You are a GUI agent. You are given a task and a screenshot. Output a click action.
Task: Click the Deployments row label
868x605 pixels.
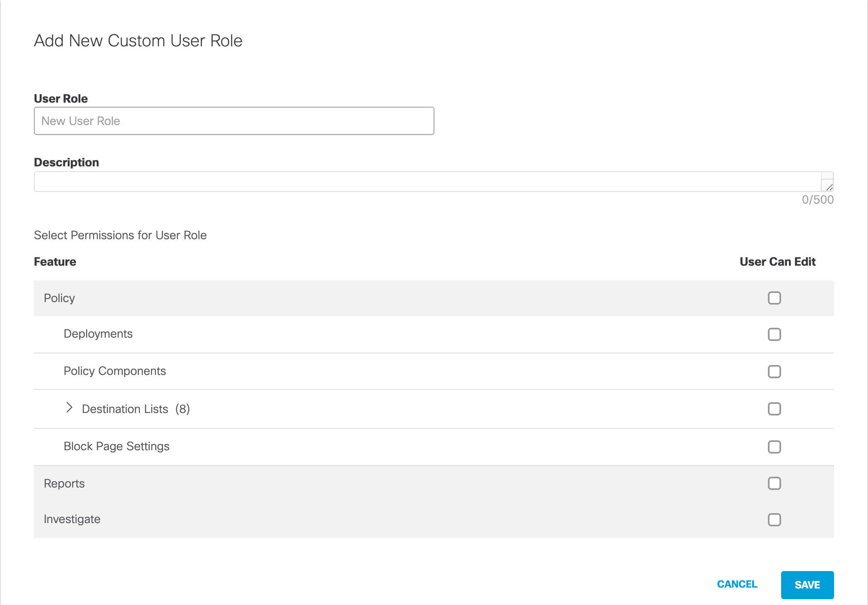coord(98,334)
